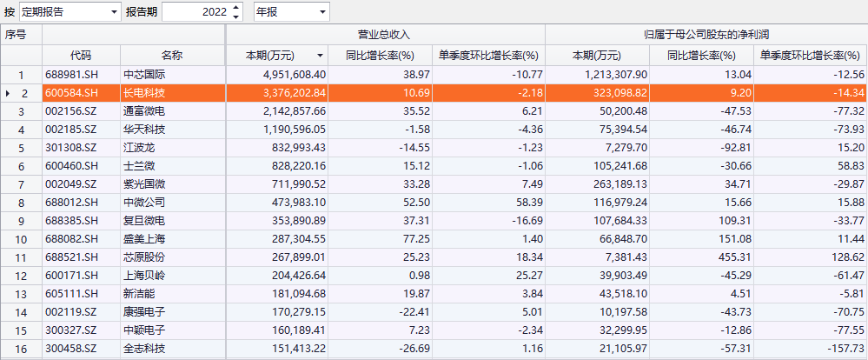The width and height of the screenshot is (868, 360).
Task: Click 单季度环比增长率(%) header under net profit
Action: [811, 56]
